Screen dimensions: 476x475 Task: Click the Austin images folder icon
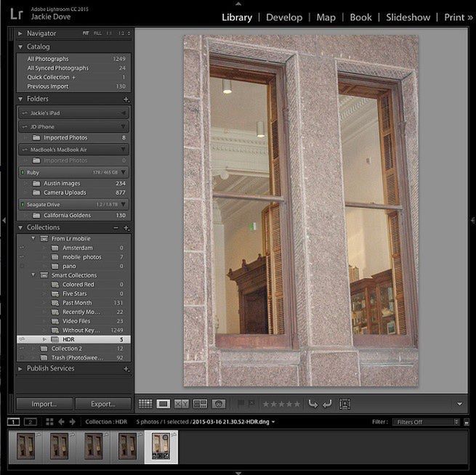point(36,183)
